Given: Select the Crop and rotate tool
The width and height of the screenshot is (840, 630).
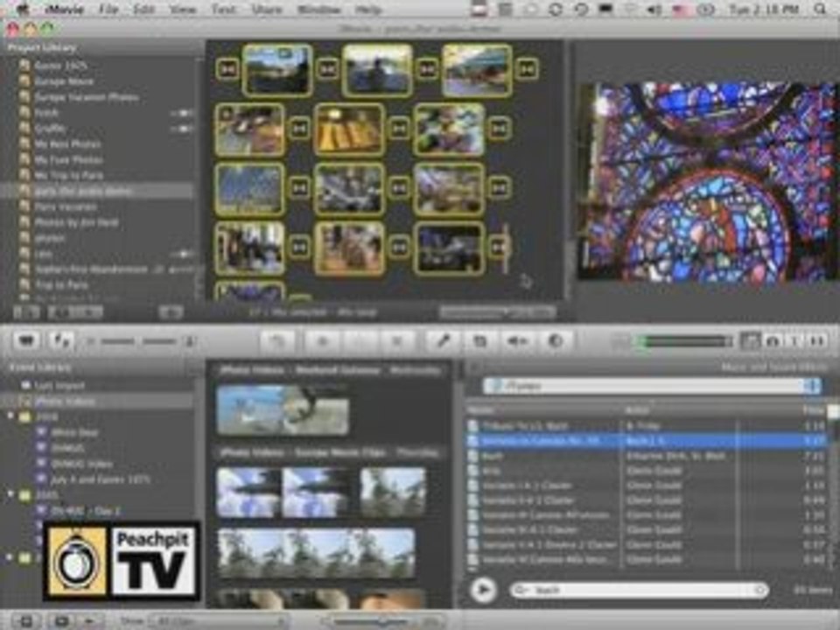Looking at the screenshot, I should pyautogui.click(x=480, y=340).
